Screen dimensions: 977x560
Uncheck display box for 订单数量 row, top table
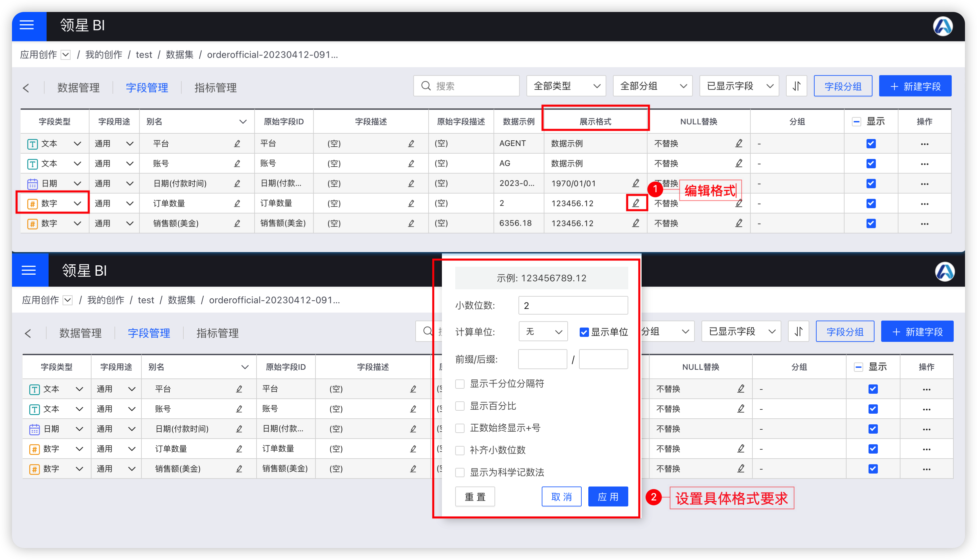[x=871, y=203]
